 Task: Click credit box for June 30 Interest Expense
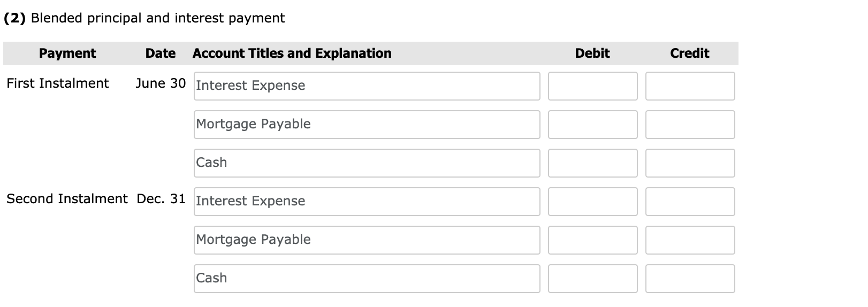click(x=690, y=86)
